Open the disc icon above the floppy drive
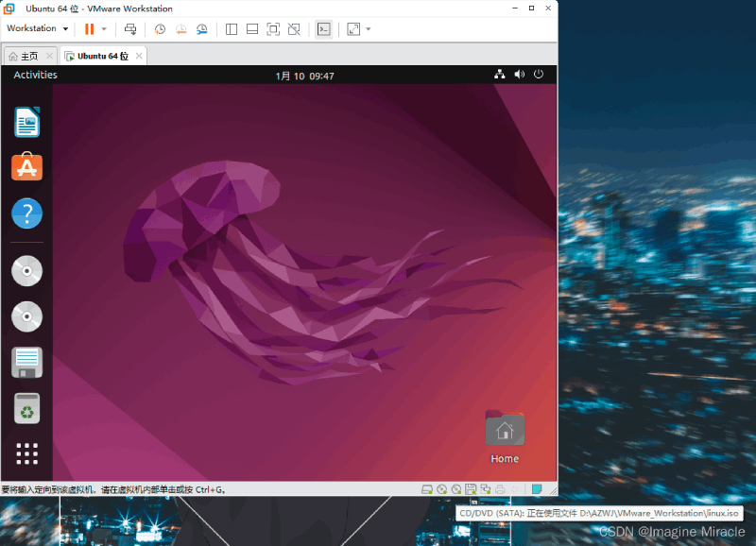Viewport: 756px width, 546px height. point(27,316)
